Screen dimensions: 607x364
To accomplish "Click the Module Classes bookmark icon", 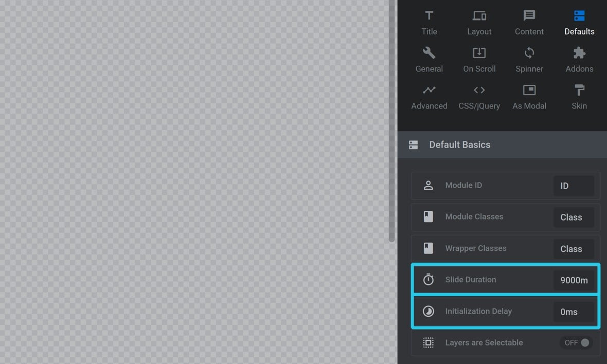I will click(x=428, y=216).
